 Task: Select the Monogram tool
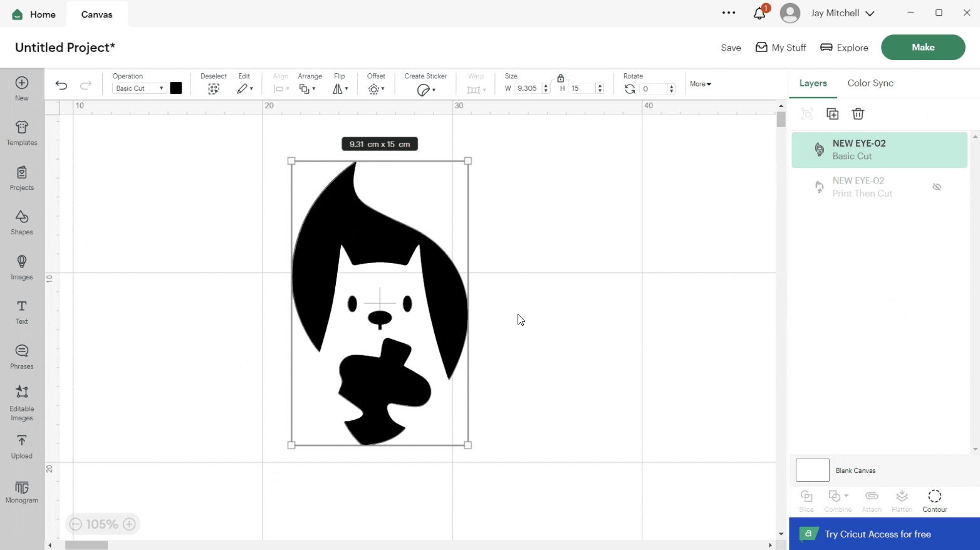[x=21, y=492]
